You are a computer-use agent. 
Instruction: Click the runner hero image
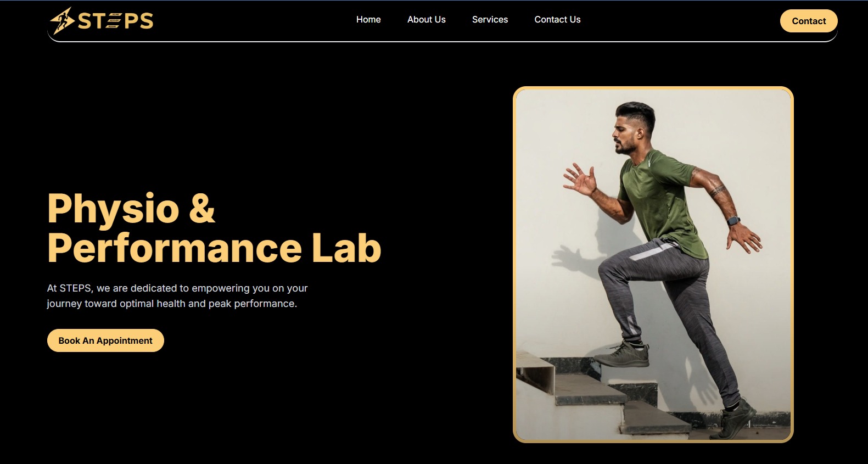(653, 265)
